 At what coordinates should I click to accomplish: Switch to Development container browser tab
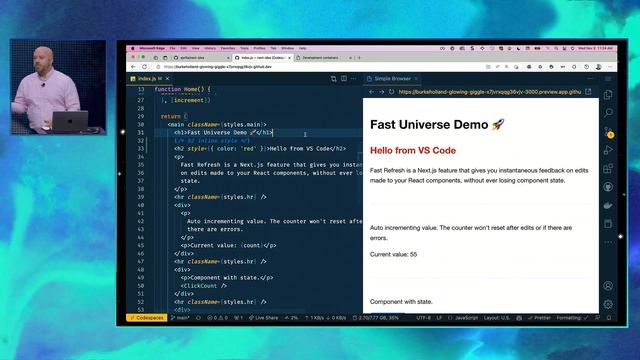coord(323,58)
